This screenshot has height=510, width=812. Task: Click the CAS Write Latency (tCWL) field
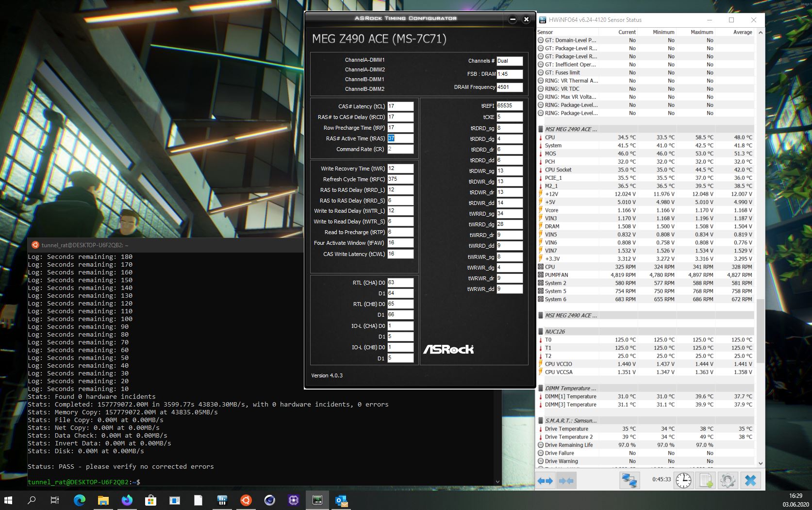click(400, 254)
